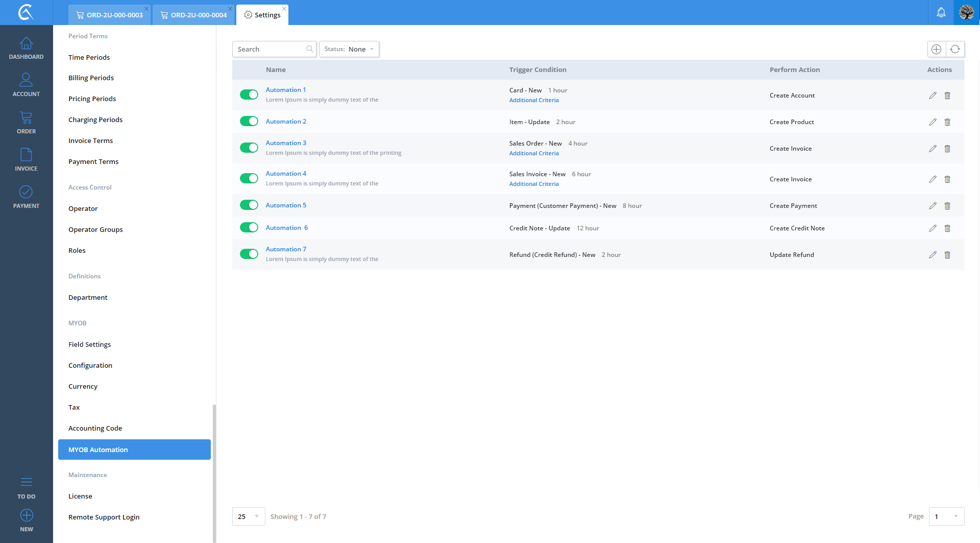Click Additional Criteria under Sales Order - New
Viewport: 980px width, 543px height.
(x=534, y=153)
